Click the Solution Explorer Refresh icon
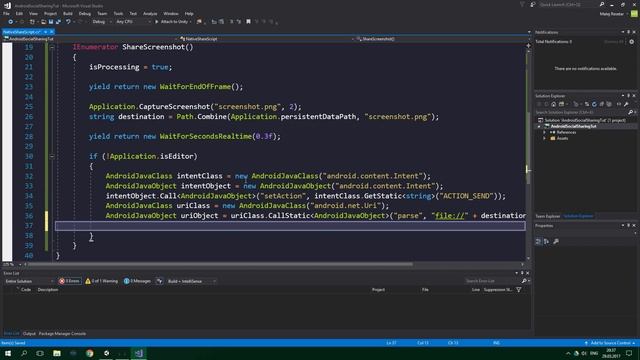The image size is (640, 360). tap(594, 104)
